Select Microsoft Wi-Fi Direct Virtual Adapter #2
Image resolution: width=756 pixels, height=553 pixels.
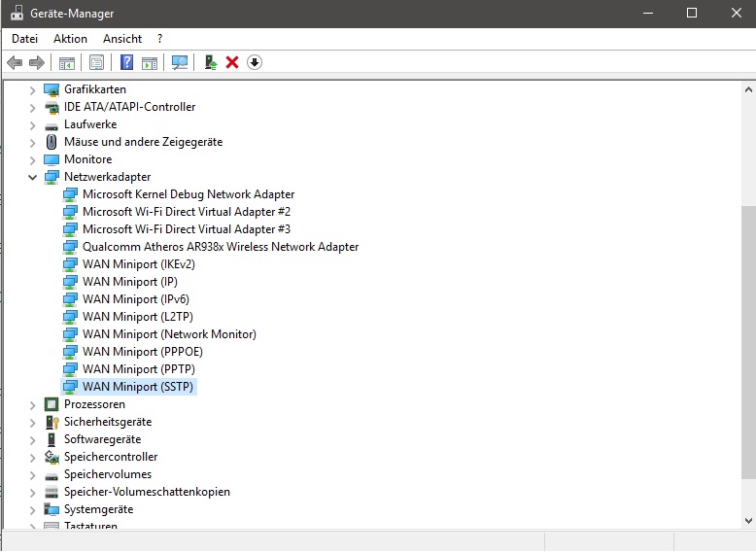(x=187, y=212)
